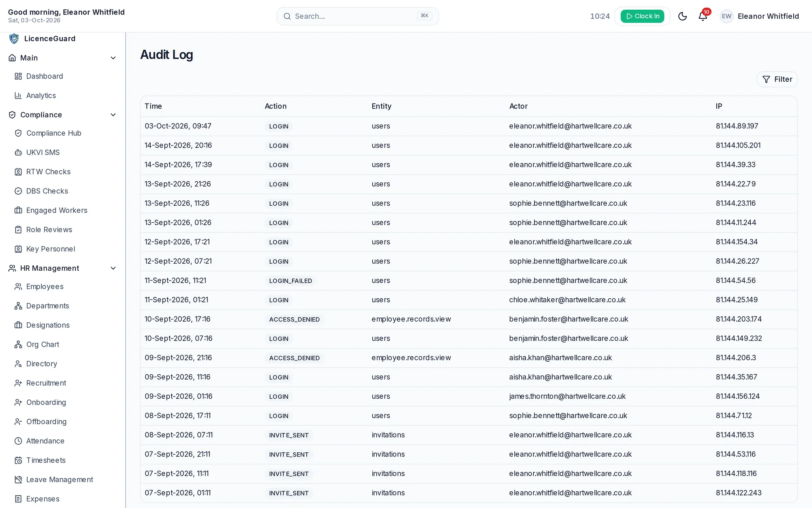Click the Compliance Hub shield icon
The height and width of the screenshot is (508, 812).
(x=18, y=133)
